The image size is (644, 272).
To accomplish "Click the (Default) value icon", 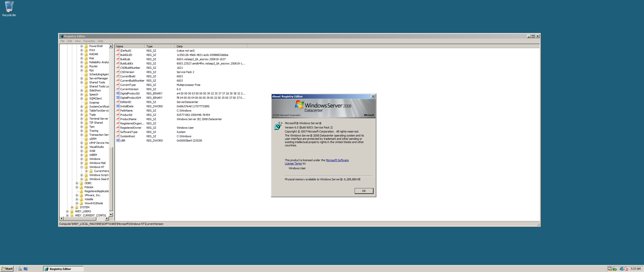I will pyautogui.click(x=118, y=50).
